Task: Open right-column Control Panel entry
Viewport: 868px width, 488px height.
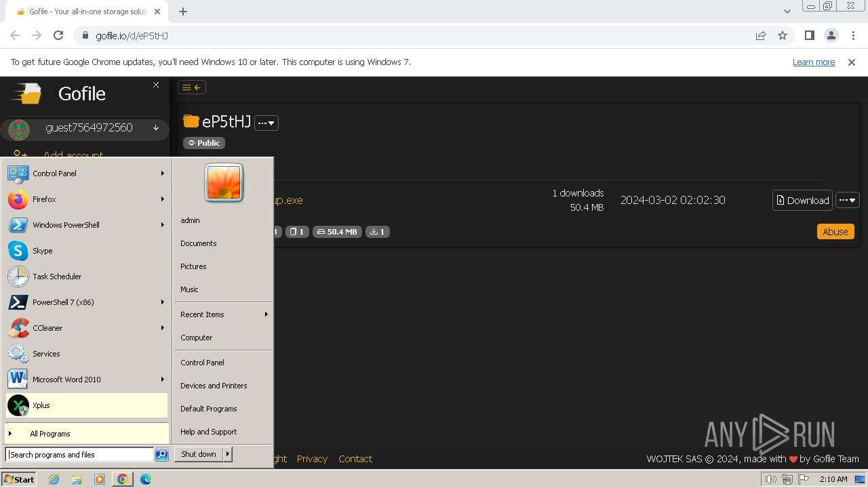Action: (224, 363)
